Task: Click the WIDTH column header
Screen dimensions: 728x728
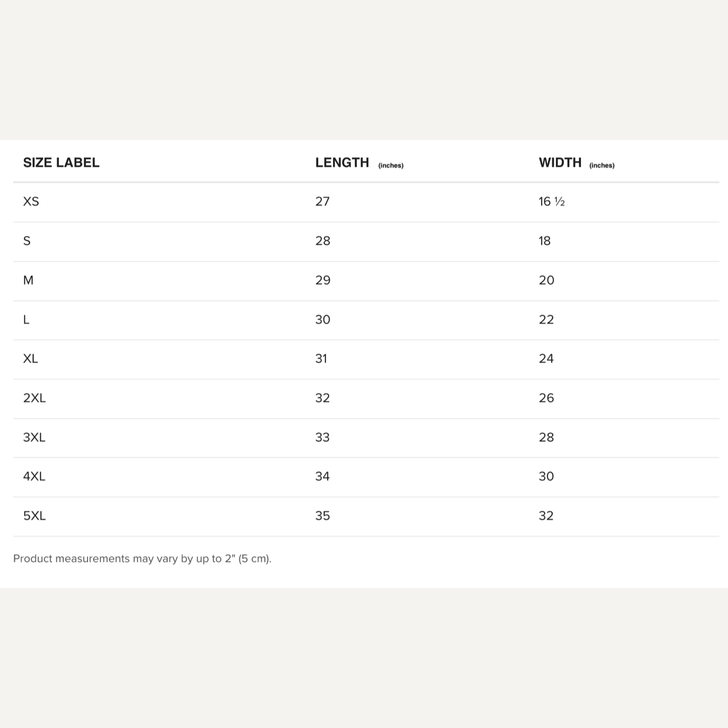Action: pyautogui.click(x=560, y=162)
